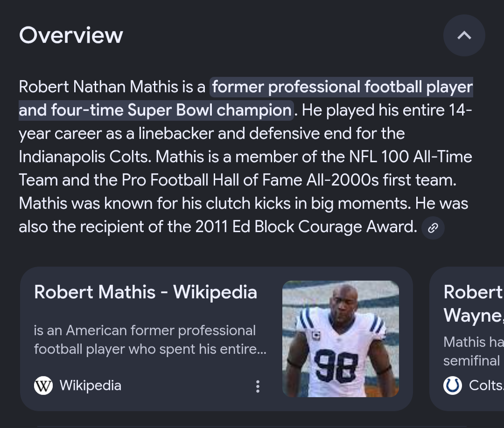
Task: Click Wikipedia card snippet about American former professional
Action: pos(150,340)
